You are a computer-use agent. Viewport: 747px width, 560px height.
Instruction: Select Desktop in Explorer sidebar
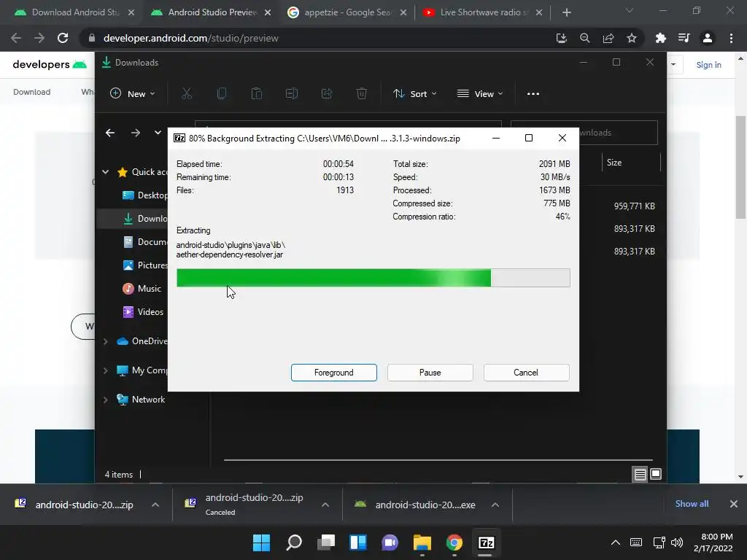coord(145,195)
